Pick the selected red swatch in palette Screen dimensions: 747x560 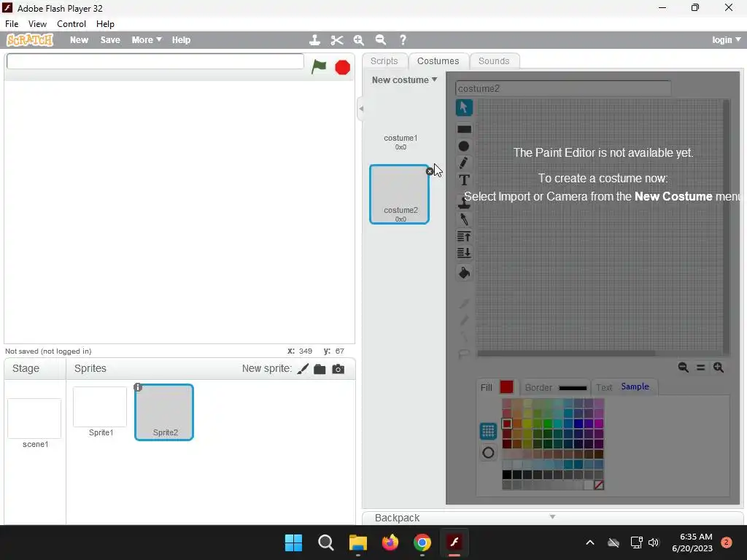coord(507,424)
